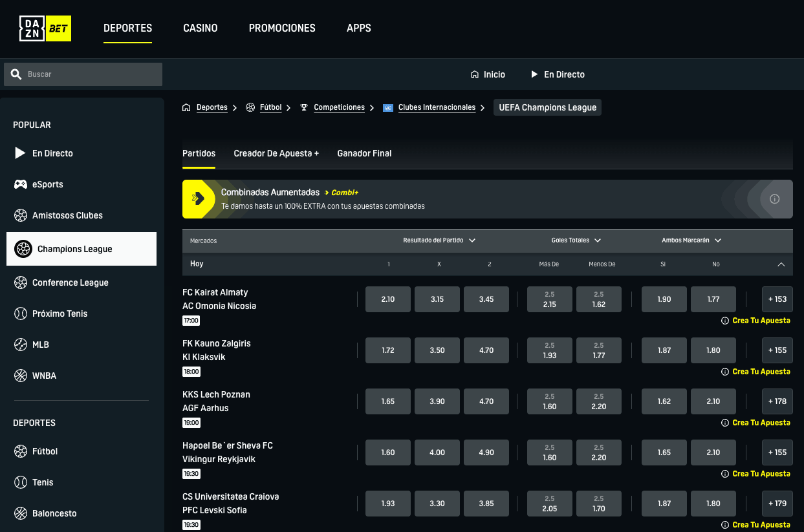
Task: Select Menos De 2.5 at 1.70 for Craiova
Action: click(x=599, y=504)
